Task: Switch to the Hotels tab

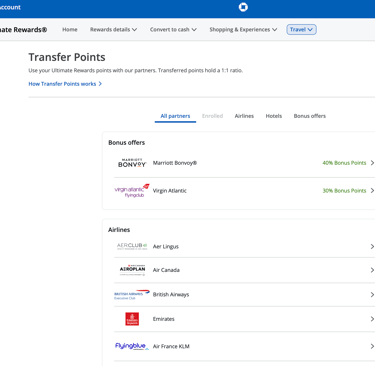Action: tap(274, 116)
